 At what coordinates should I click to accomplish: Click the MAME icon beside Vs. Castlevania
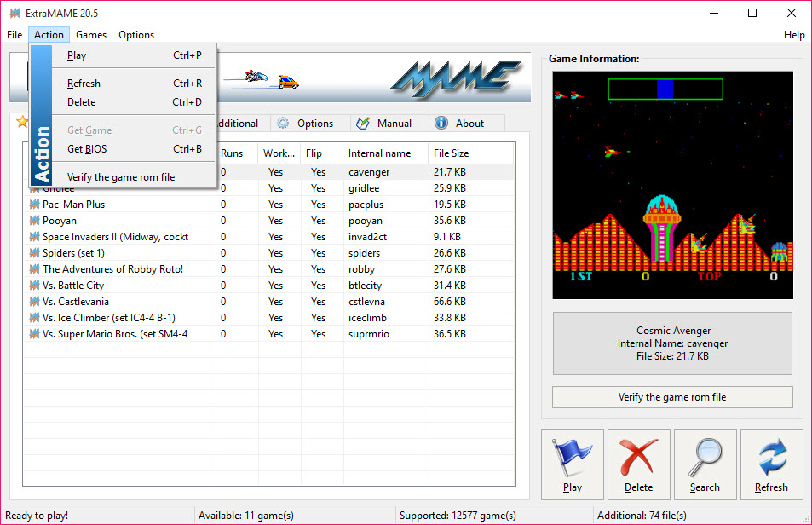click(35, 302)
